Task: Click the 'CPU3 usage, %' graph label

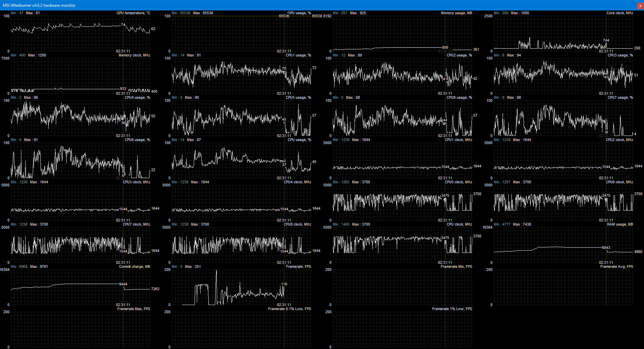Action: point(620,55)
